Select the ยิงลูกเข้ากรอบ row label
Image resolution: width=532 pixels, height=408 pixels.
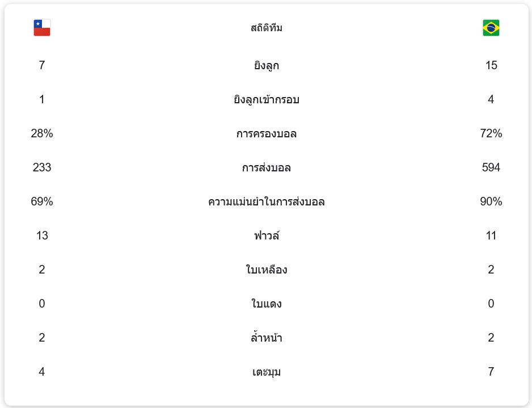point(266,100)
